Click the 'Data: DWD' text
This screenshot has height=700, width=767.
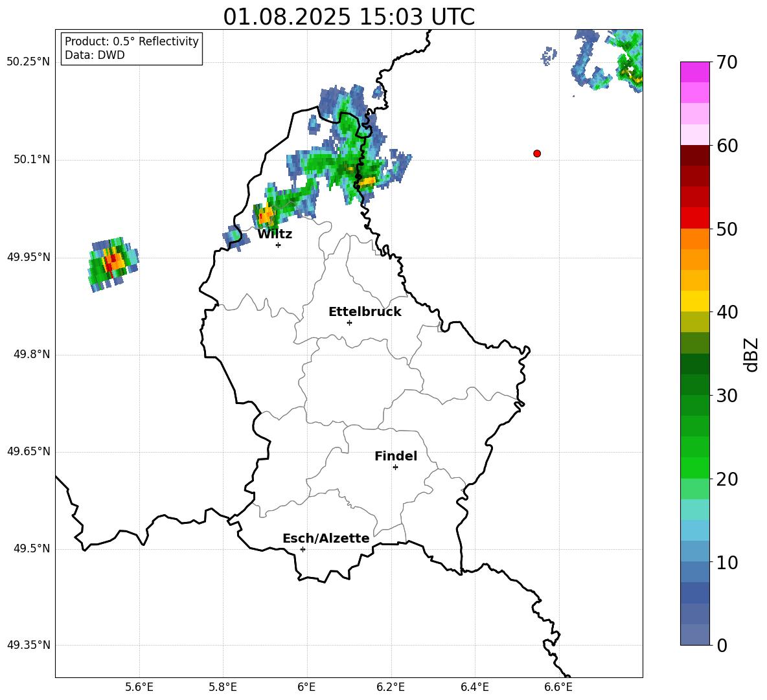point(95,55)
